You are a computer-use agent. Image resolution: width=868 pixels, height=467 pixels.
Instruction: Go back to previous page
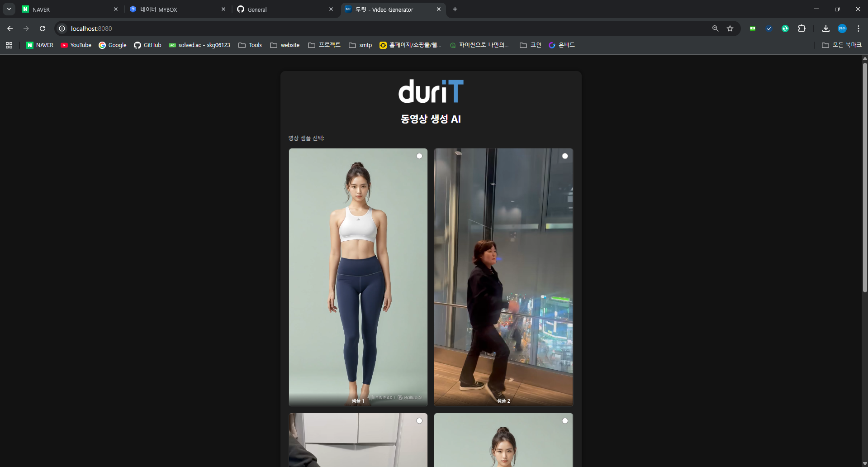click(10, 29)
